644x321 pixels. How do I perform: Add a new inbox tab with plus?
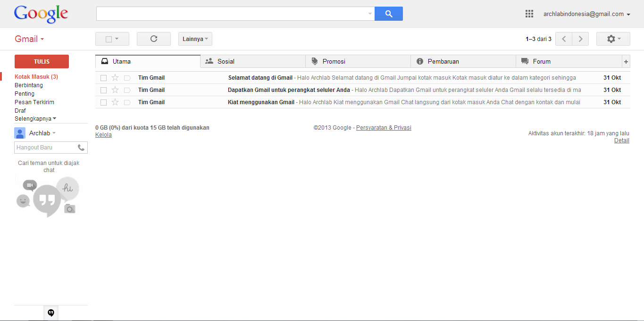tap(626, 61)
